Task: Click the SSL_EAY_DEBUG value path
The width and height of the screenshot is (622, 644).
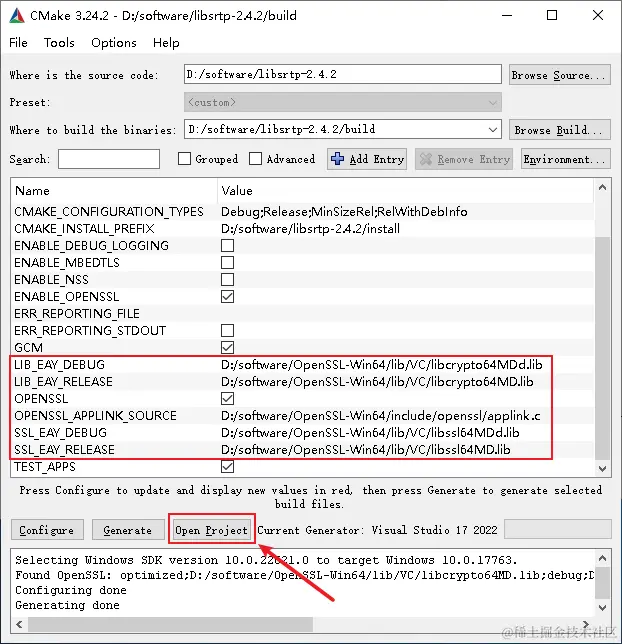Action: pyautogui.click(x=370, y=433)
